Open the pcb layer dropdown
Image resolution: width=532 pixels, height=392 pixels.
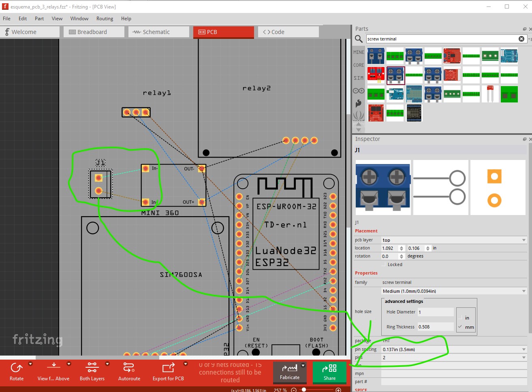454,240
